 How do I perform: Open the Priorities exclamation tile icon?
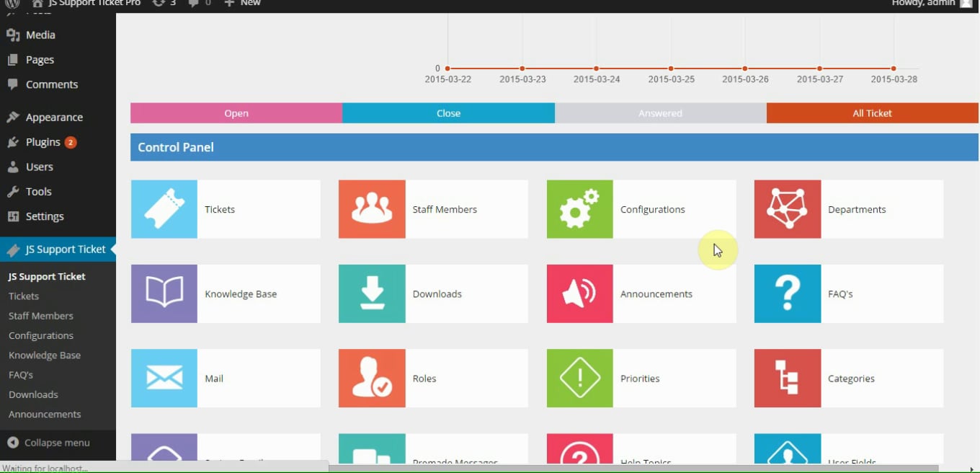[580, 378]
